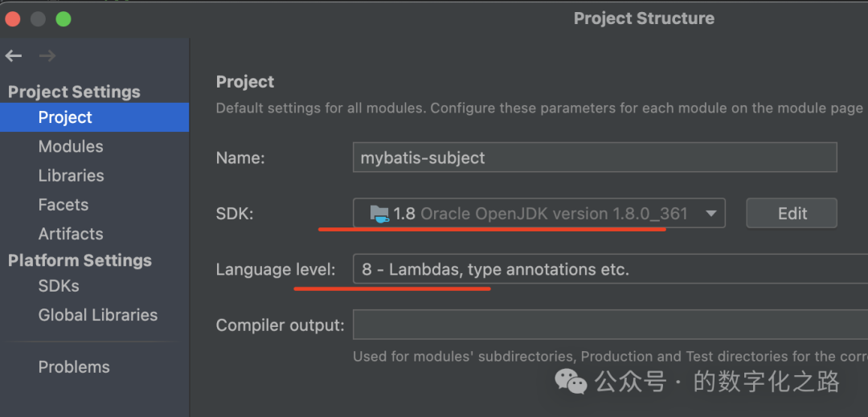Open the SDK 1.8 Oracle OpenJDK selector
Image resolution: width=868 pixels, height=417 pixels.
pyautogui.click(x=538, y=214)
